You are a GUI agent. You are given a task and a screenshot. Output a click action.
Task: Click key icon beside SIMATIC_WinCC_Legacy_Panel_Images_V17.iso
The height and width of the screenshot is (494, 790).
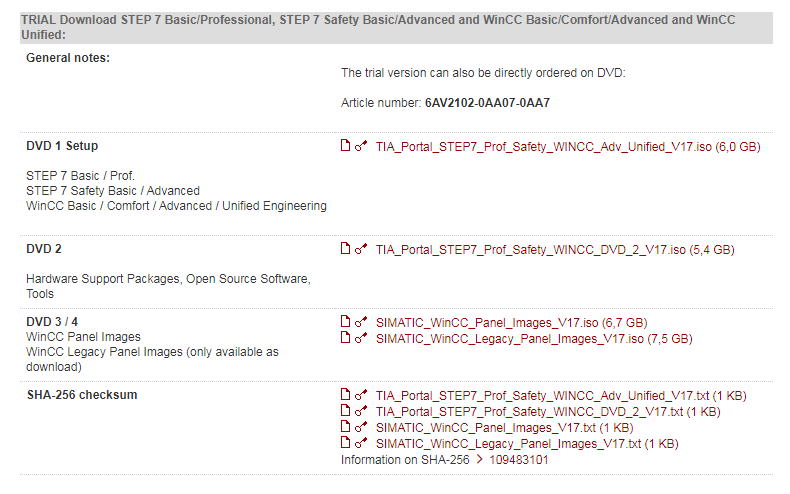(x=361, y=338)
